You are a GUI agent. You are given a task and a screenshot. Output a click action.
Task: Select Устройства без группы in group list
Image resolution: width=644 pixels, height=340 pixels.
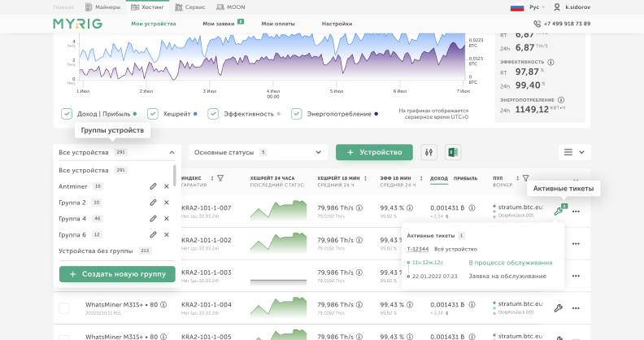[96, 251]
